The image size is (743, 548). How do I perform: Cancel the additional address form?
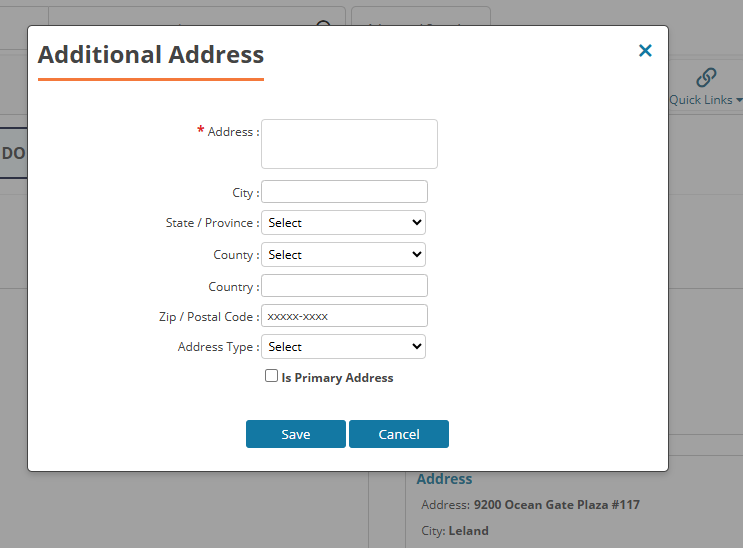(x=398, y=434)
